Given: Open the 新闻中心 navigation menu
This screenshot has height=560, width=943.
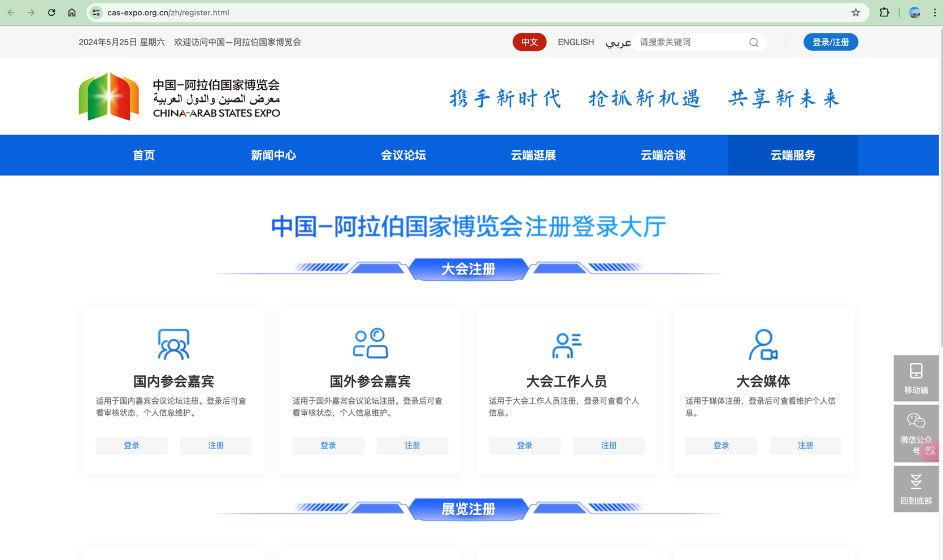Looking at the screenshot, I should tap(273, 155).
